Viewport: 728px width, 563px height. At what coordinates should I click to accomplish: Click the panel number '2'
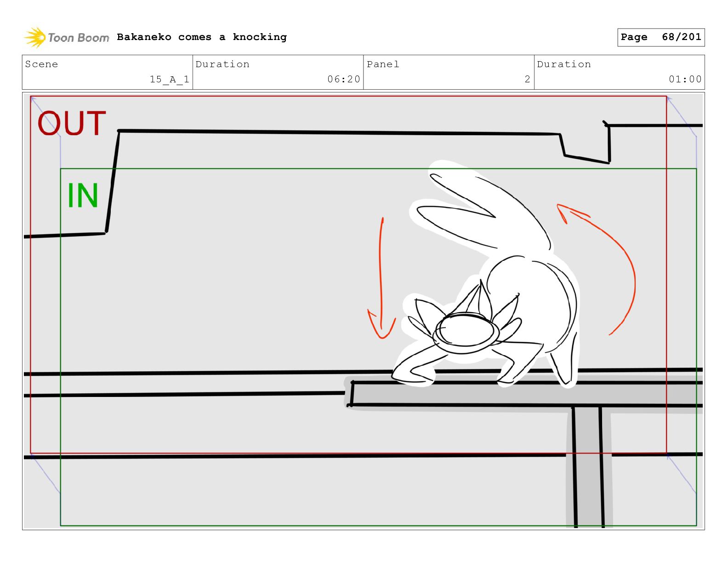click(x=528, y=79)
